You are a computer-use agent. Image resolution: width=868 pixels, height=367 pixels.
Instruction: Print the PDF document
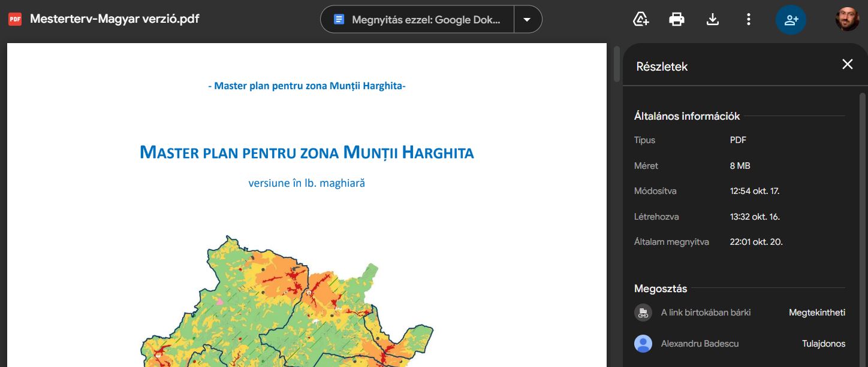[x=677, y=19]
